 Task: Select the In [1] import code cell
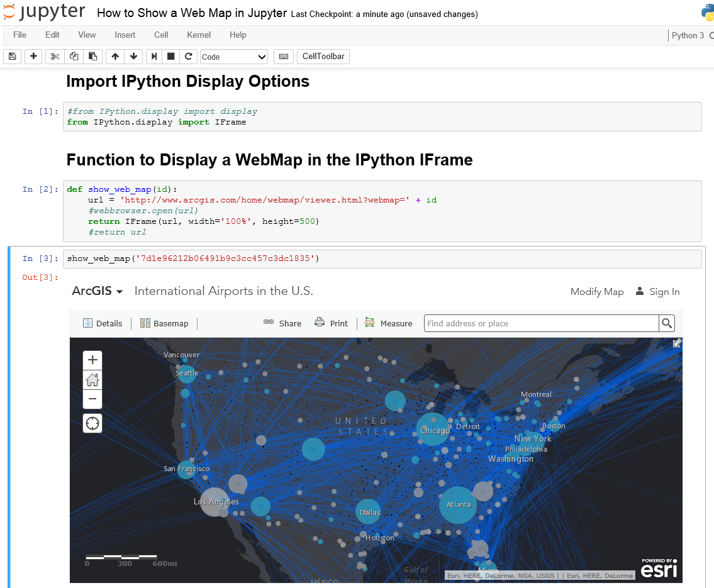(382, 116)
